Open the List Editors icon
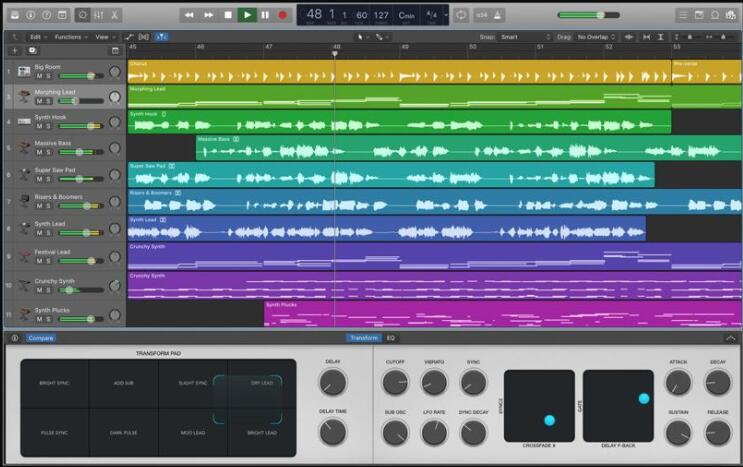The width and height of the screenshot is (743, 467). [x=683, y=15]
